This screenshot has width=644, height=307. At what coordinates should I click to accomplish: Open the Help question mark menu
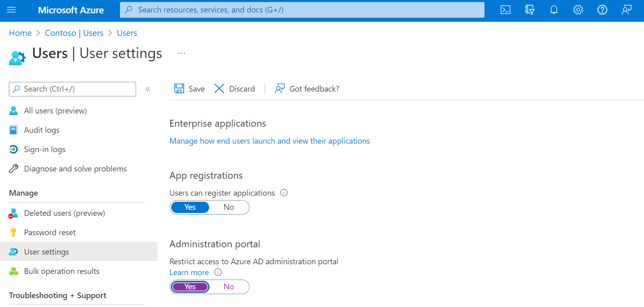point(602,10)
